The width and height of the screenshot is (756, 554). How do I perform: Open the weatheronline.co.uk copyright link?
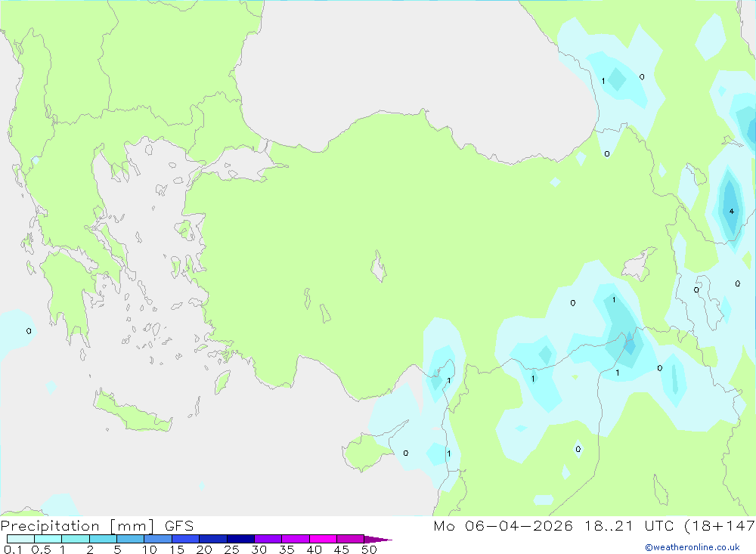692,547
